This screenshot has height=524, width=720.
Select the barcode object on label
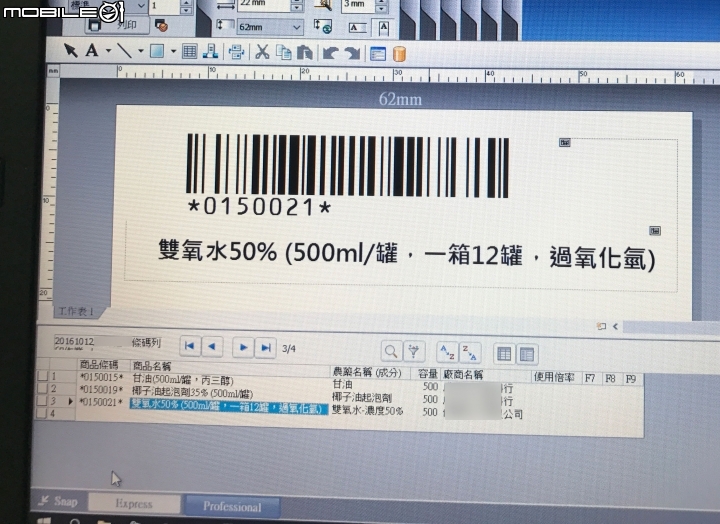click(x=348, y=166)
